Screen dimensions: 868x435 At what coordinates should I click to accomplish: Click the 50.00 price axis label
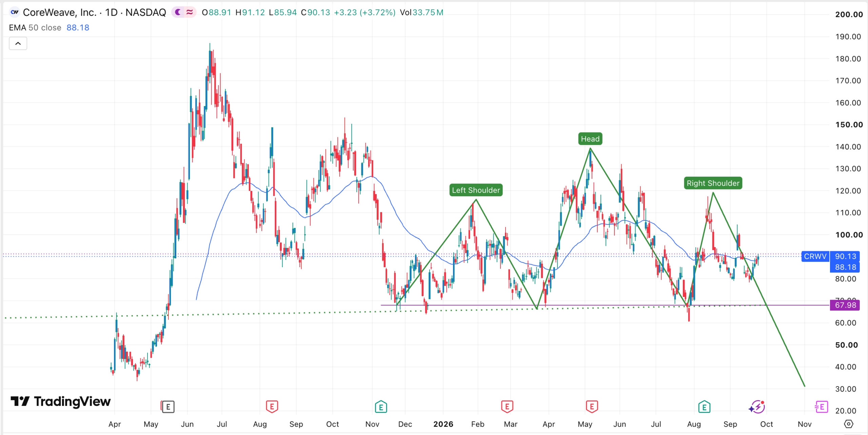846,345
